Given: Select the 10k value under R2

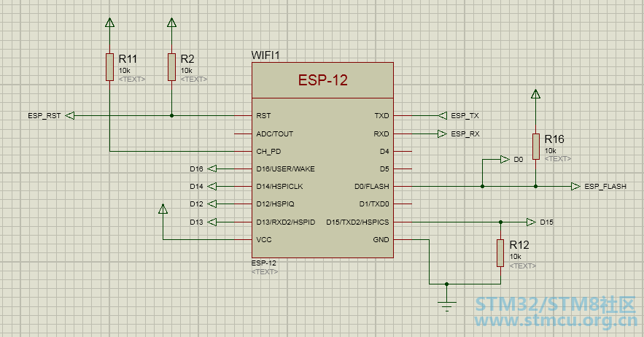Looking at the screenshot, I should pos(187,71).
